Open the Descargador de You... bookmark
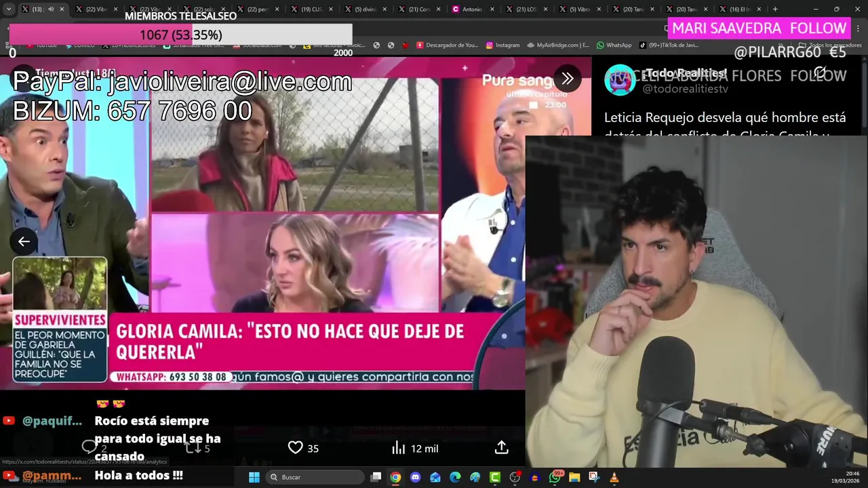The image size is (868, 488). point(447,45)
